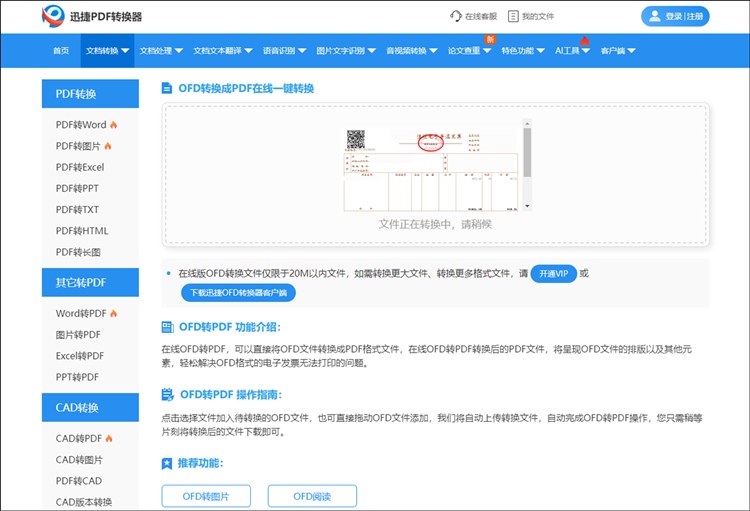This screenshot has width=750, height=511.
Task: Click the 开通VIP button
Action: coord(553,274)
